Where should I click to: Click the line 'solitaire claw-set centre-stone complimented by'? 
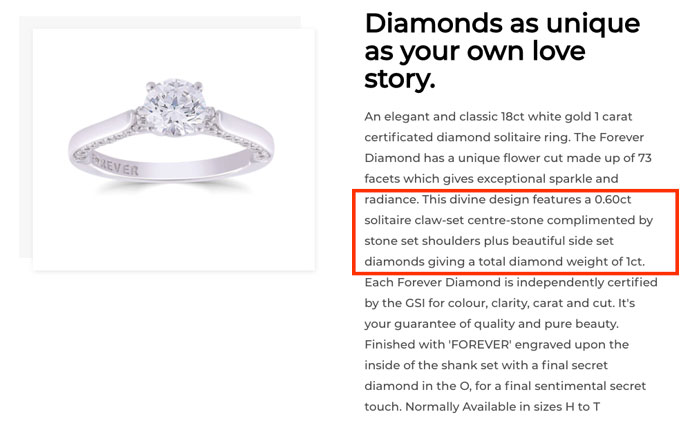pos(508,221)
